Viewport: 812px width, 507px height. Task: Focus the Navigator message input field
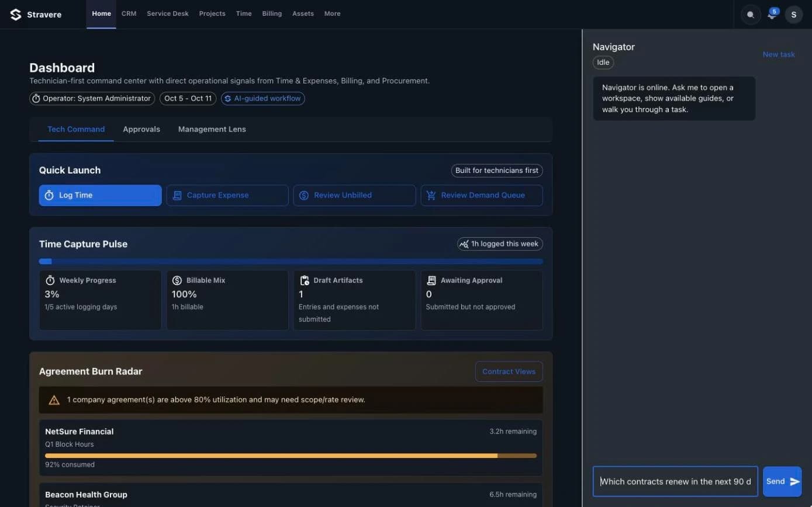point(675,481)
